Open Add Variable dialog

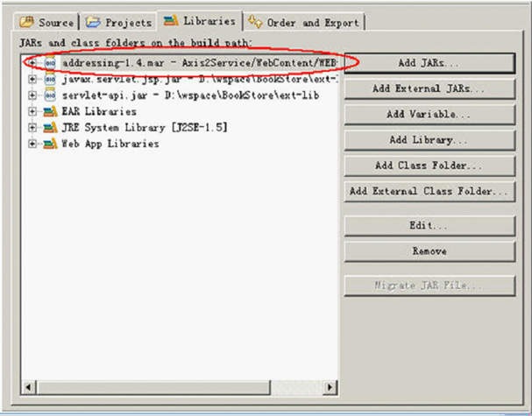(429, 115)
